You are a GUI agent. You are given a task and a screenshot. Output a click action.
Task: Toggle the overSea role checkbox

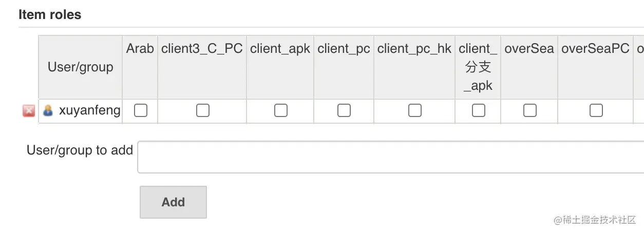[x=529, y=110]
